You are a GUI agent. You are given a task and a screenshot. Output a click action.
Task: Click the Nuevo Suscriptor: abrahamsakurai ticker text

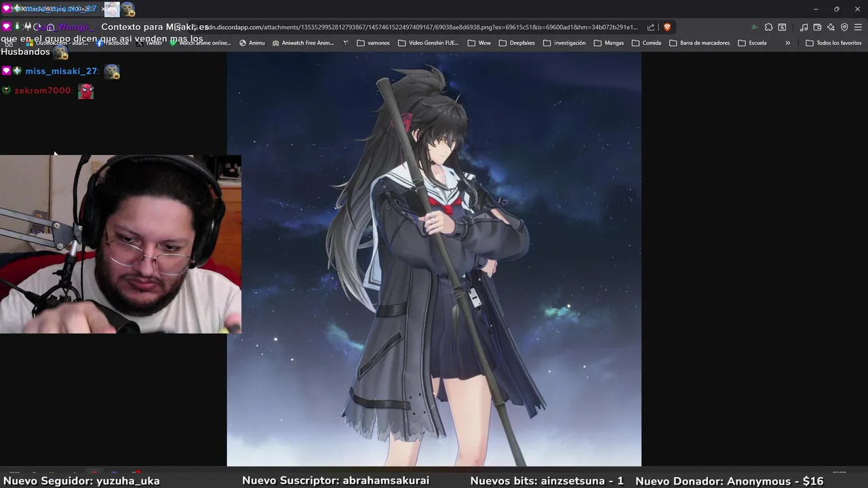(x=336, y=481)
